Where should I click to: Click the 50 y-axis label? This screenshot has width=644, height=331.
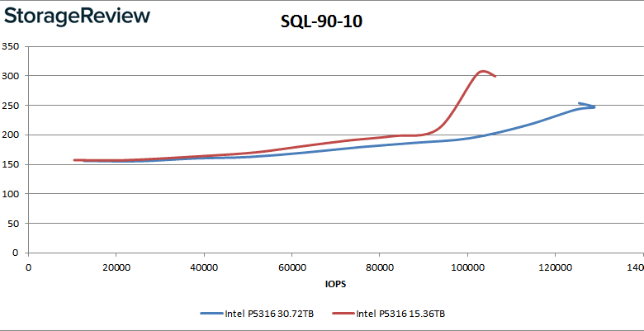pyautogui.click(x=12, y=224)
